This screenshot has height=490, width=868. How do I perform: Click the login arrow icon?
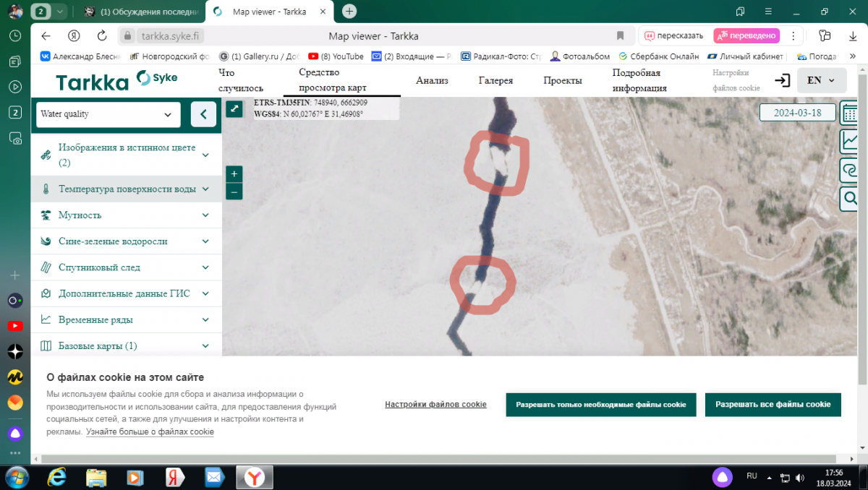[x=782, y=80]
